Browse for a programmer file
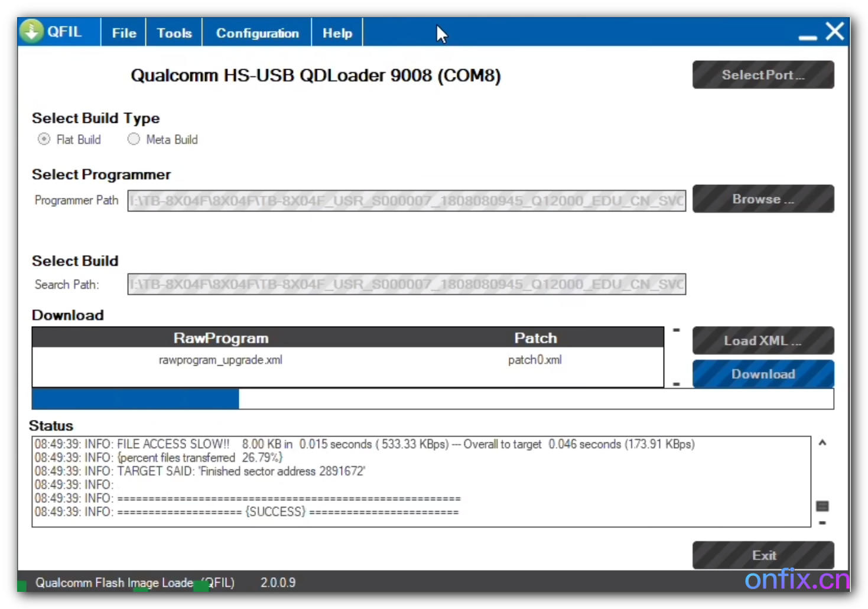Screen dimensions: 868x609 pyautogui.click(x=762, y=198)
